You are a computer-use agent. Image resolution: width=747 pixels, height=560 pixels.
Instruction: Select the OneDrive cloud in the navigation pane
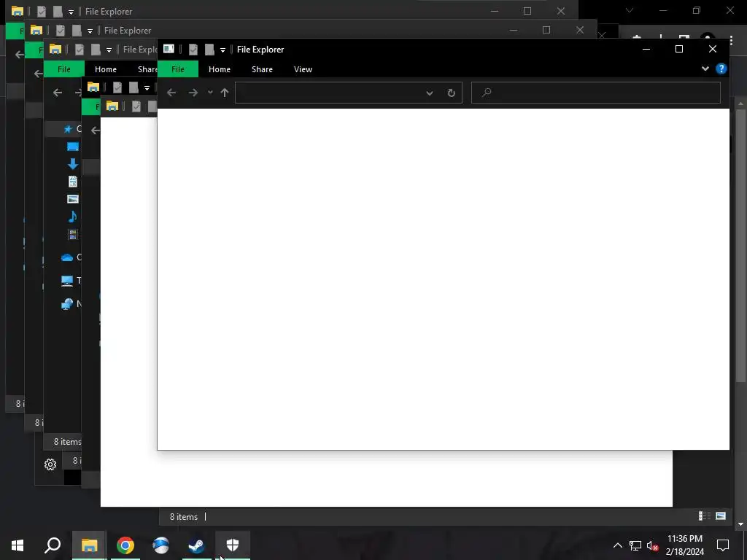pyautogui.click(x=67, y=257)
